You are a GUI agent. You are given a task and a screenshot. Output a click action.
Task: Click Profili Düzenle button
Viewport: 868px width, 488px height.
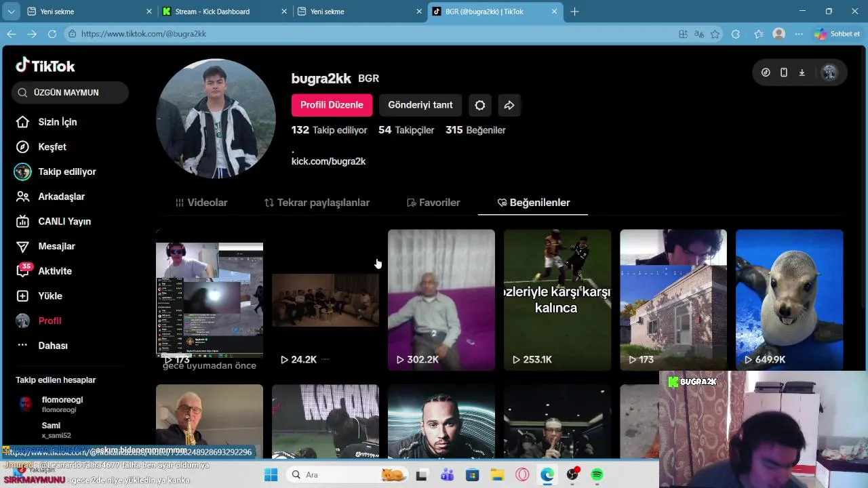coord(332,105)
